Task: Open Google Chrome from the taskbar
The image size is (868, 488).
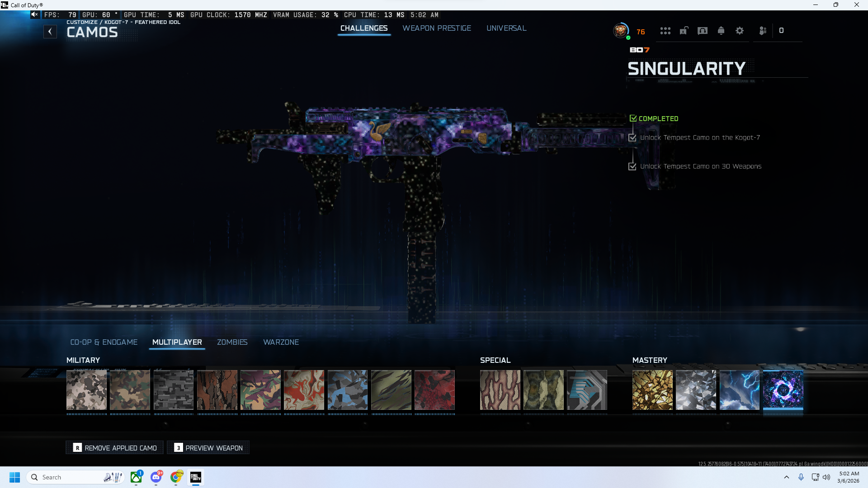Action: [x=176, y=477]
